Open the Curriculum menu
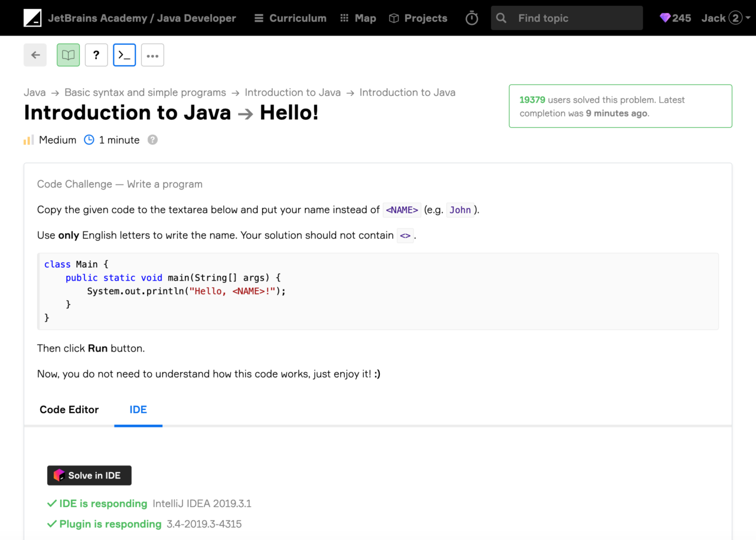Image resolution: width=756 pixels, height=540 pixels. [x=289, y=18]
